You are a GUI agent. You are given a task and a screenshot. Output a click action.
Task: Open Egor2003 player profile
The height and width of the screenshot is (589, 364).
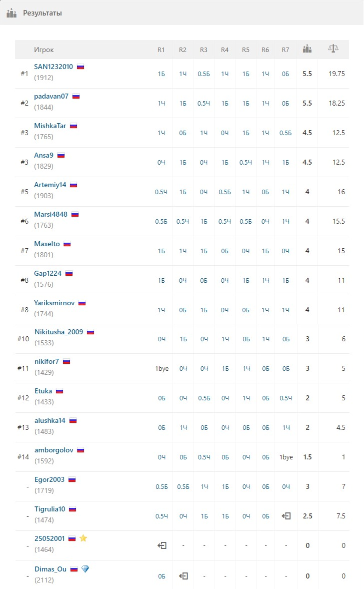[x=49, y=479]
